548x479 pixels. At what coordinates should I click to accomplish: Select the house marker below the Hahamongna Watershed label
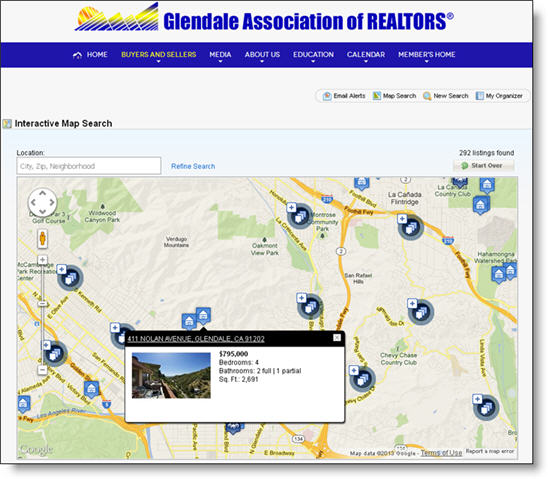tap(499, 274)
